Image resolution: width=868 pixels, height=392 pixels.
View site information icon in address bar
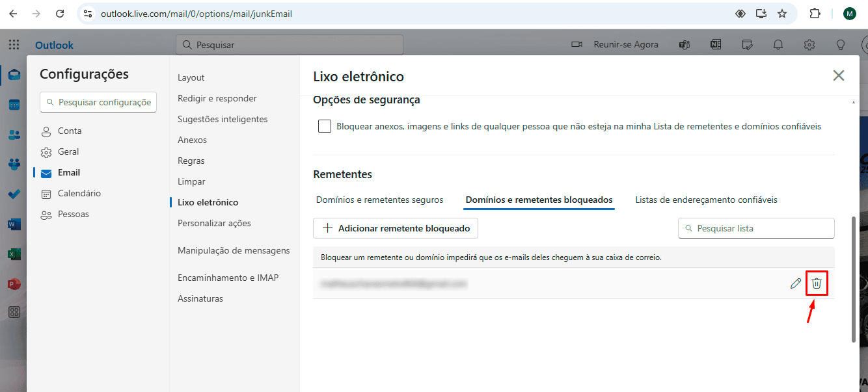click(88, 14)
